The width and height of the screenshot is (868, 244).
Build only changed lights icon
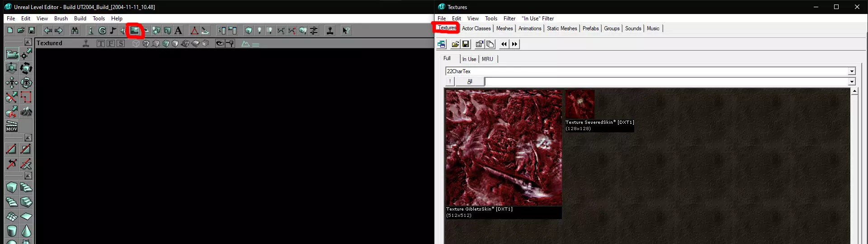(270, 30)
